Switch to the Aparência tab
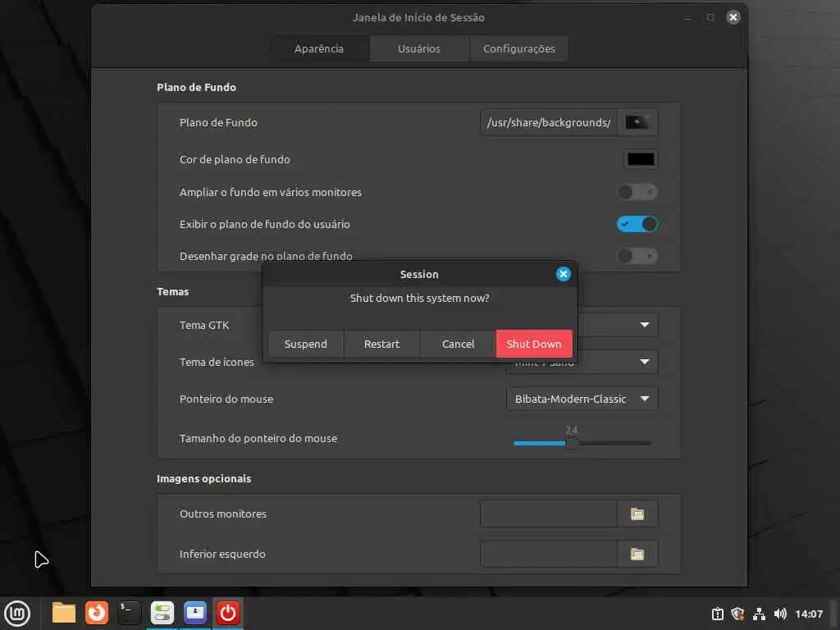The height and width of the screenshot is (630, 840). [319, 48]
